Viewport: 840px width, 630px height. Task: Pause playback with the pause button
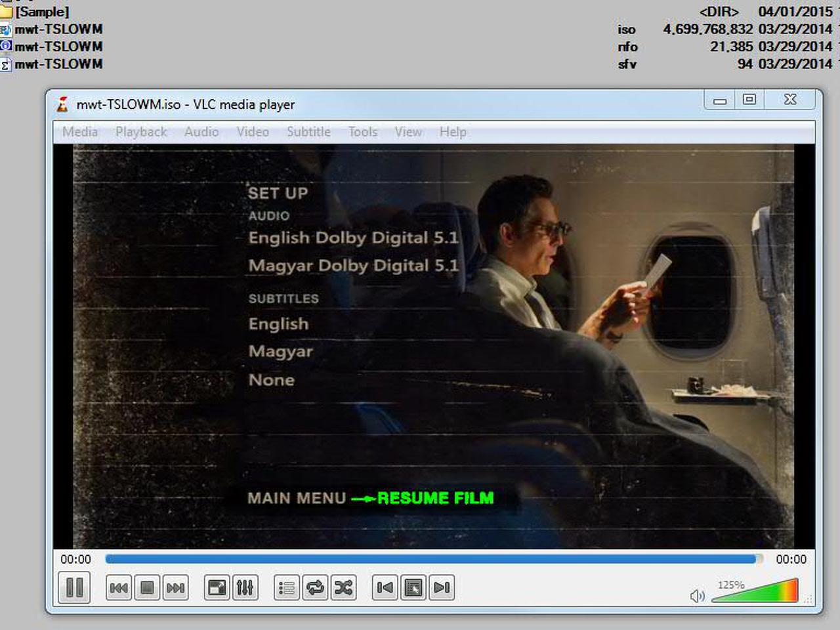(74, 587)
